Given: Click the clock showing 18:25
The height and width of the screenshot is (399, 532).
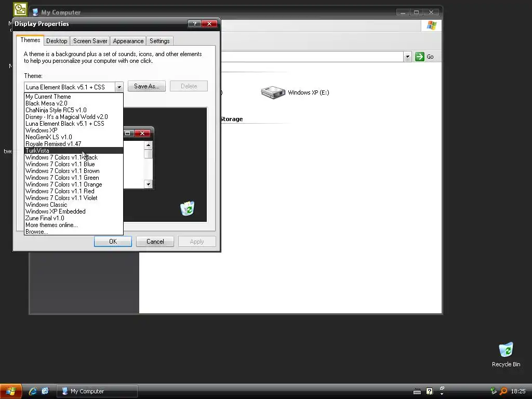Looking at the screenshot, I should coord(518,392).
